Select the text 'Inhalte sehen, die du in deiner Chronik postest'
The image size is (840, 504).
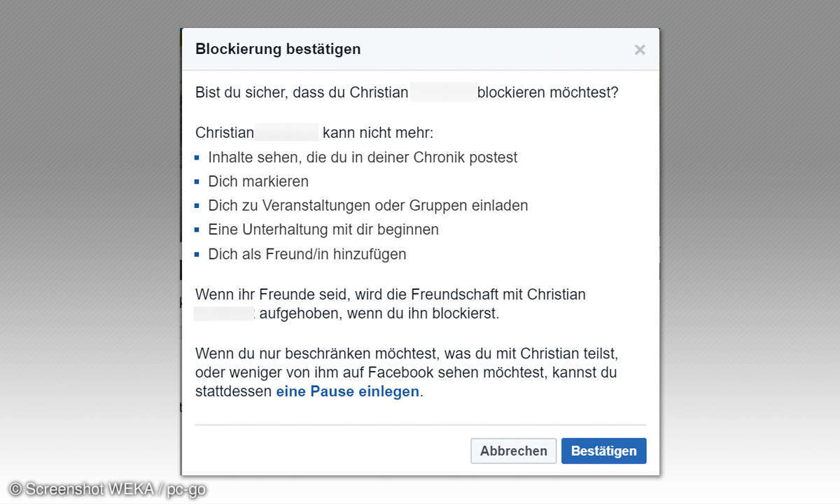[363, 157]
